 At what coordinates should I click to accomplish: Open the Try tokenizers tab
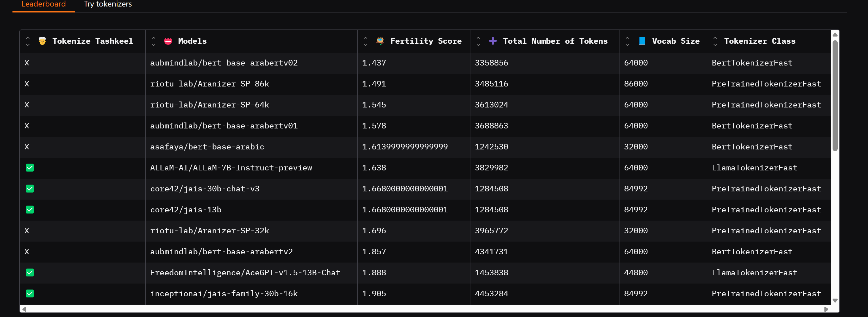[107, 4]
